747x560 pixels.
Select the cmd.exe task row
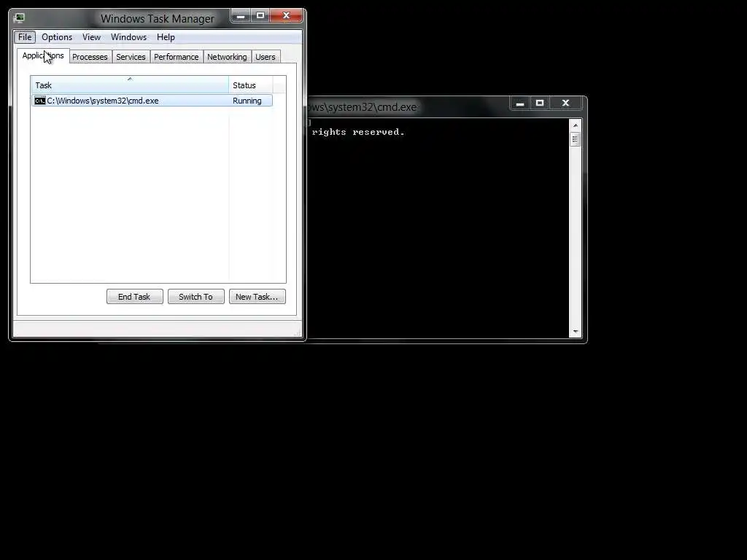[152, 101]
